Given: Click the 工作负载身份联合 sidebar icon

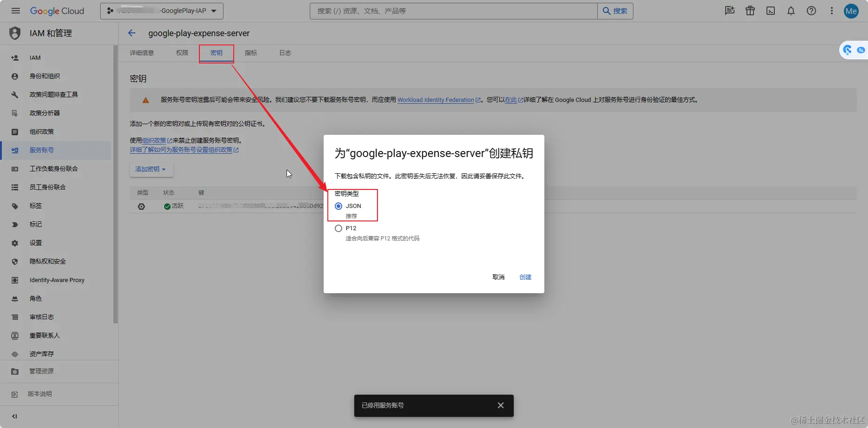Looking at the screenshot, I should (15, 169).
